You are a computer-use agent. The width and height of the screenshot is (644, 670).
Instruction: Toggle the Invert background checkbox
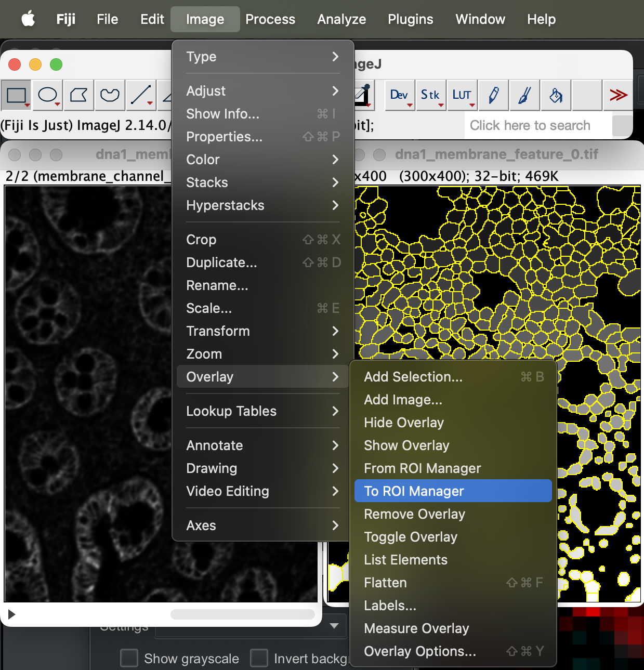pyautogui.click(x=259, y=658)
